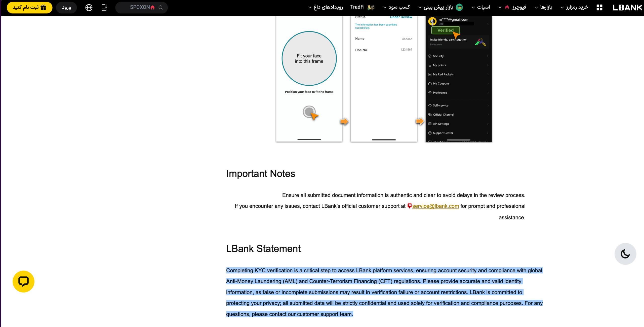The image size is (644, 327).
Task: Click the ورود login button
Action: click(x=66, y=8)
